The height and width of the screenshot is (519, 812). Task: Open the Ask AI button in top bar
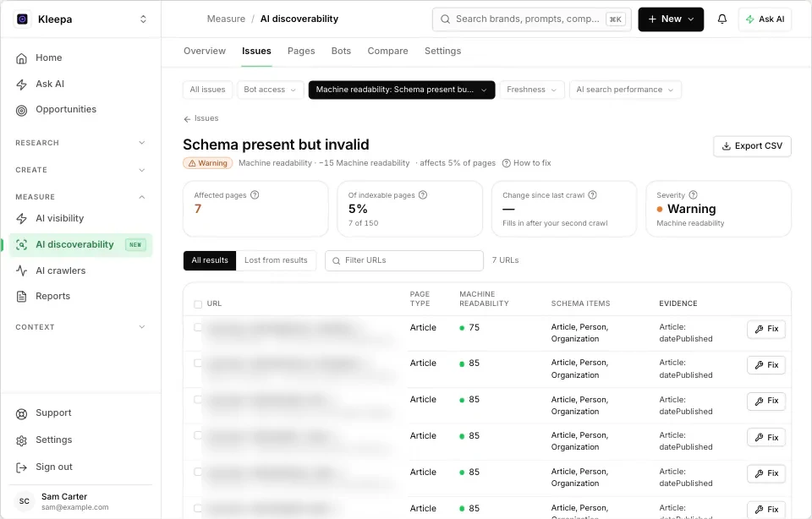click(765, 19)
